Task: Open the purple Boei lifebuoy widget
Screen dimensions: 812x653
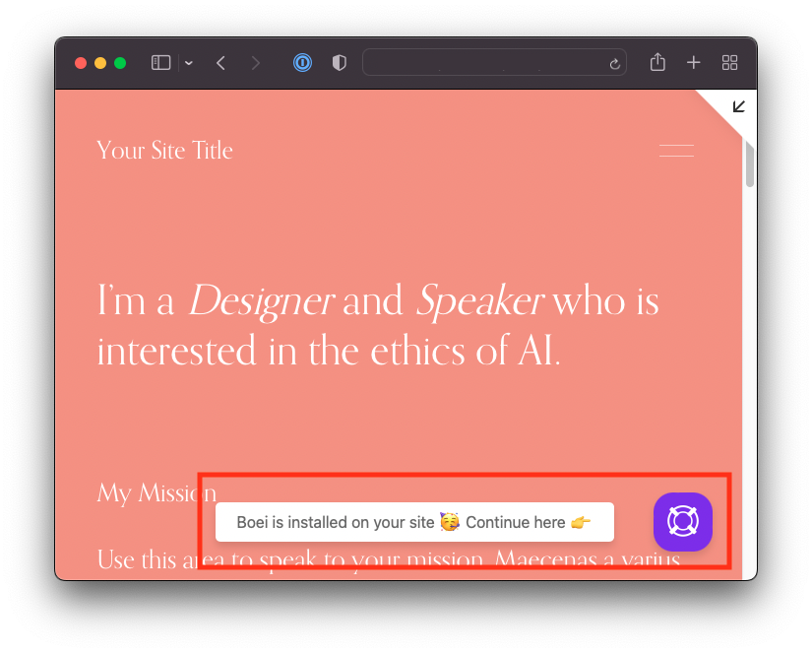Action: [x=682, y=521]
